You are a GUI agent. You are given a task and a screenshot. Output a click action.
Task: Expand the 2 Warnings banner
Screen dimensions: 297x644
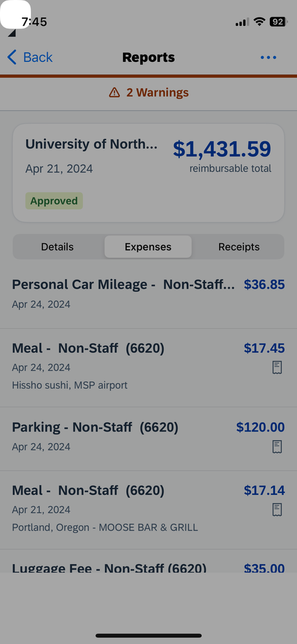(148, 93)
